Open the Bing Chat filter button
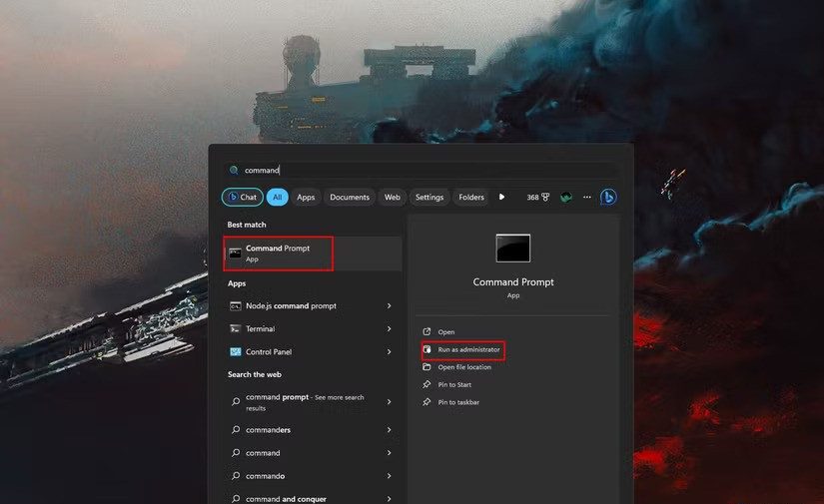Viewport: 824px width, 504px height. point(243,198)
